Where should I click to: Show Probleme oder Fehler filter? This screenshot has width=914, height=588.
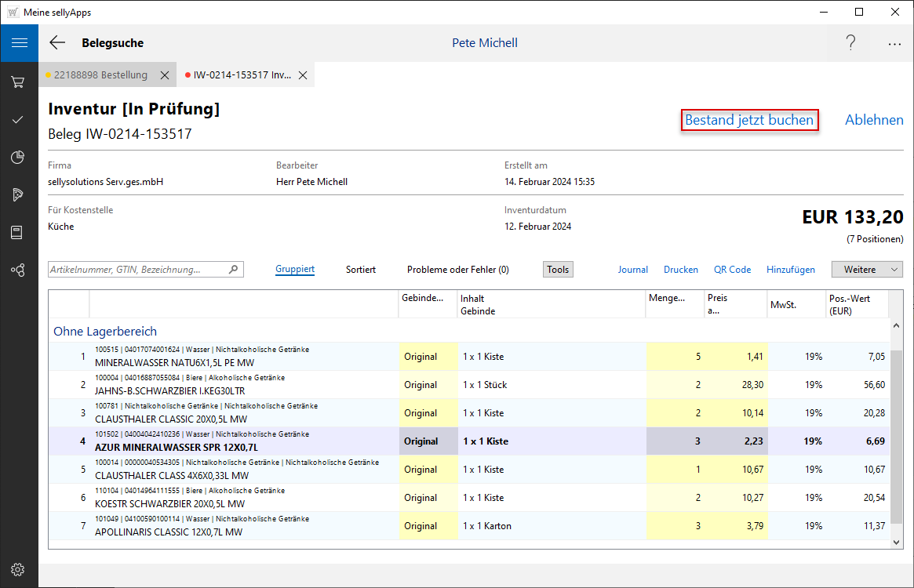click(457, 270)
